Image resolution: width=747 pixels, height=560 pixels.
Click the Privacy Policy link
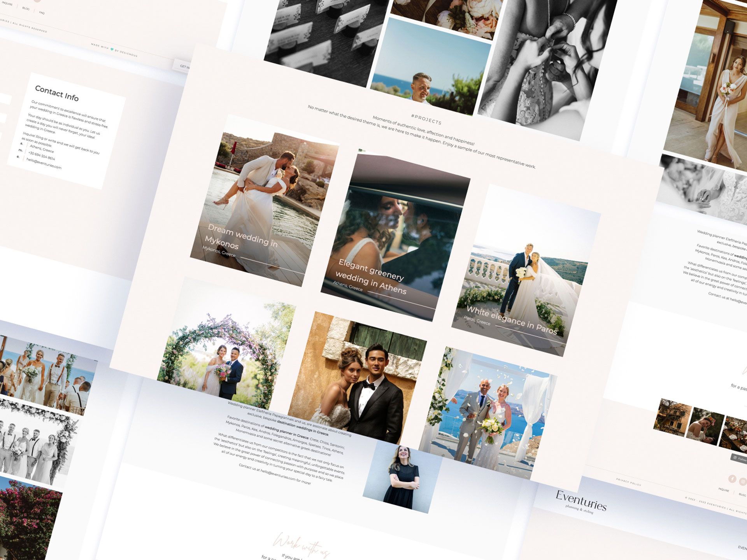pyautogui.click(x=628, y=482)
